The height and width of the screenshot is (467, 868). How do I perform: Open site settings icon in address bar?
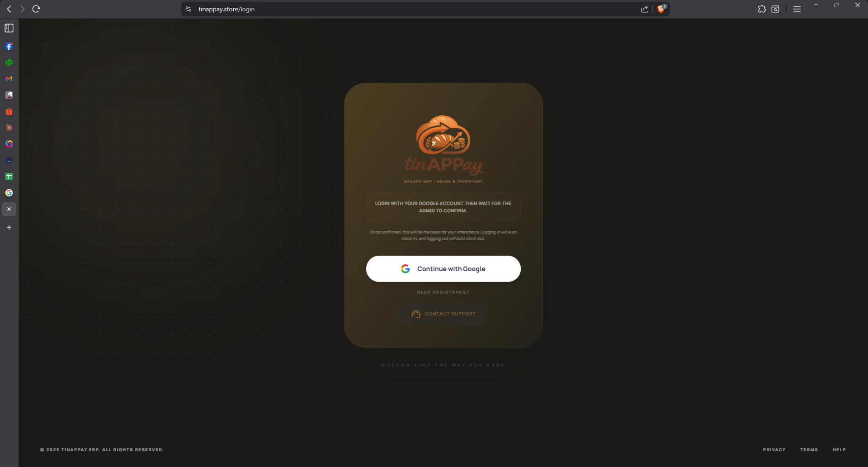coord(189,9)
